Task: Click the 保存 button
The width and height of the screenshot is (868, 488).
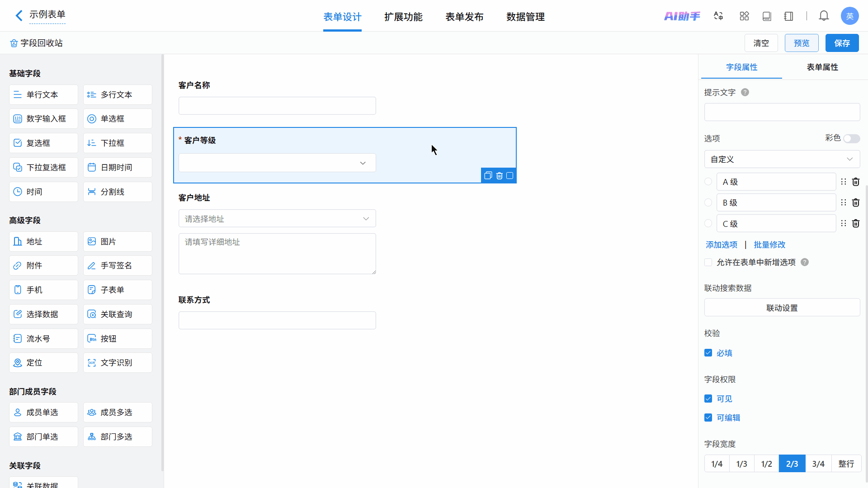Action: click(842, 43)
